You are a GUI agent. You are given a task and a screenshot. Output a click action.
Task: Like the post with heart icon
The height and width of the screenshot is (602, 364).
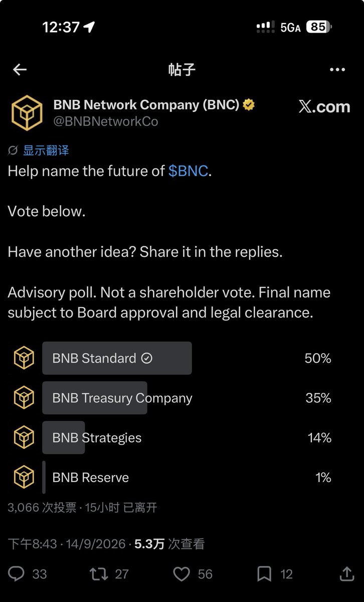tap(181, 574)
